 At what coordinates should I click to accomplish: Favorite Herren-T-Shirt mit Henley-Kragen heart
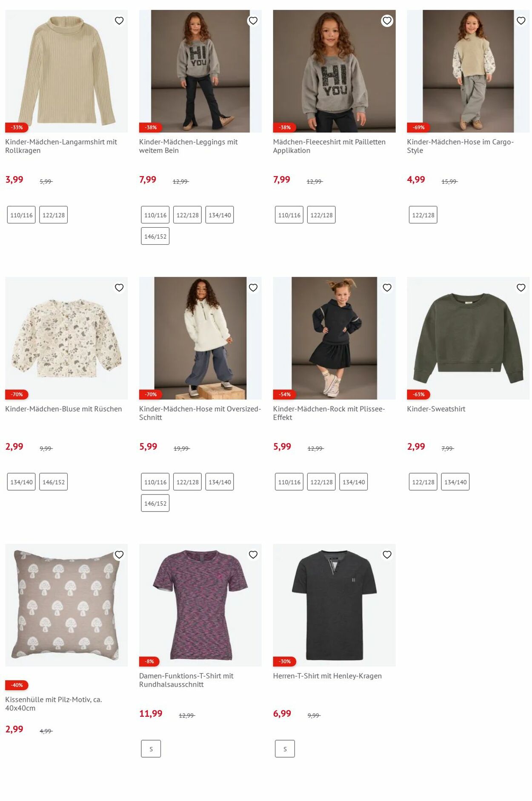pos(387,555)
